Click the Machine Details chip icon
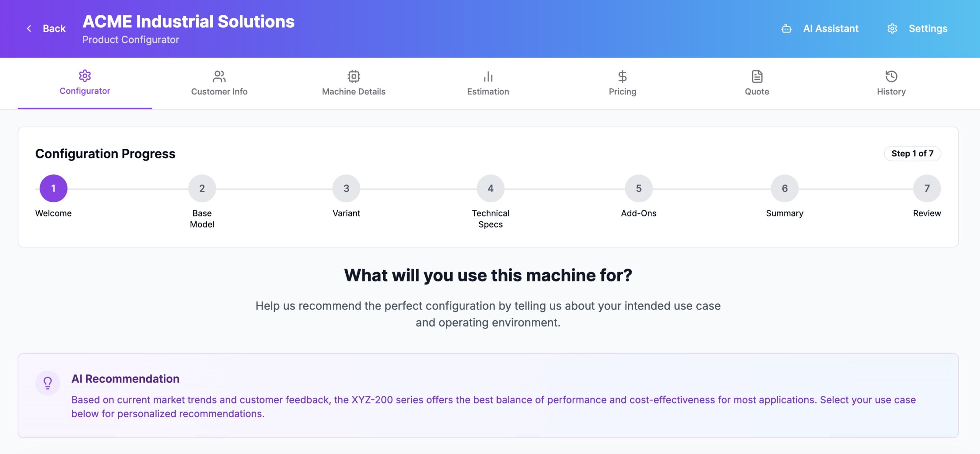 [353, 76]
